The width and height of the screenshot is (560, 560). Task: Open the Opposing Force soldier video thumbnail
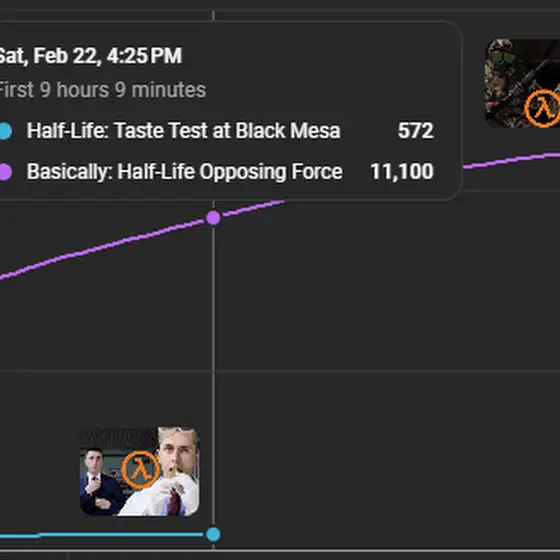tap(522, 83)
